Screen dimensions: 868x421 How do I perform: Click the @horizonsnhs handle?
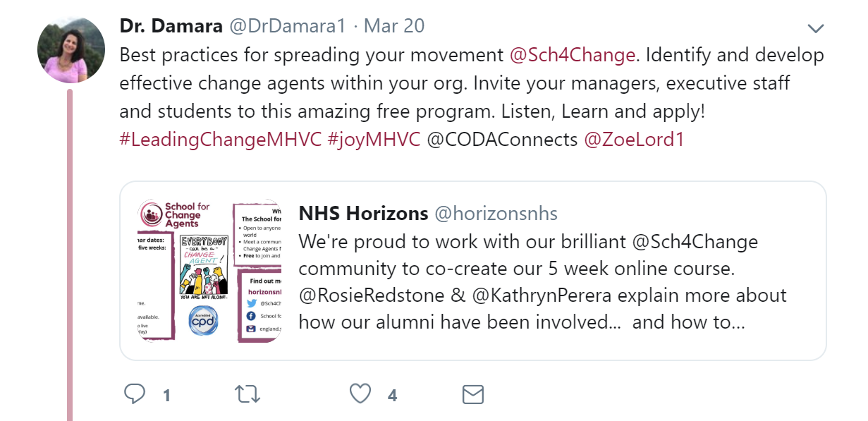click(x=496, y=213)
